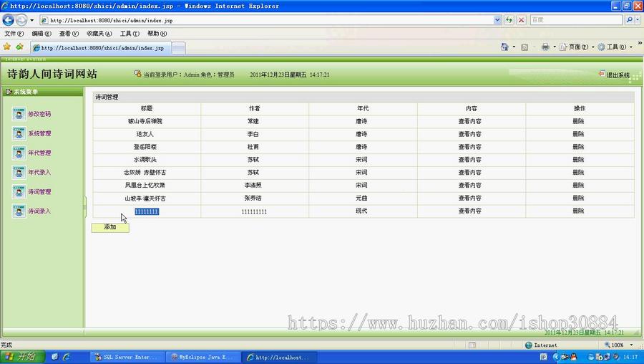Click the quick launch Internet Explorer icon
This screenshot has width=644, height=364.
click(66, 357)
